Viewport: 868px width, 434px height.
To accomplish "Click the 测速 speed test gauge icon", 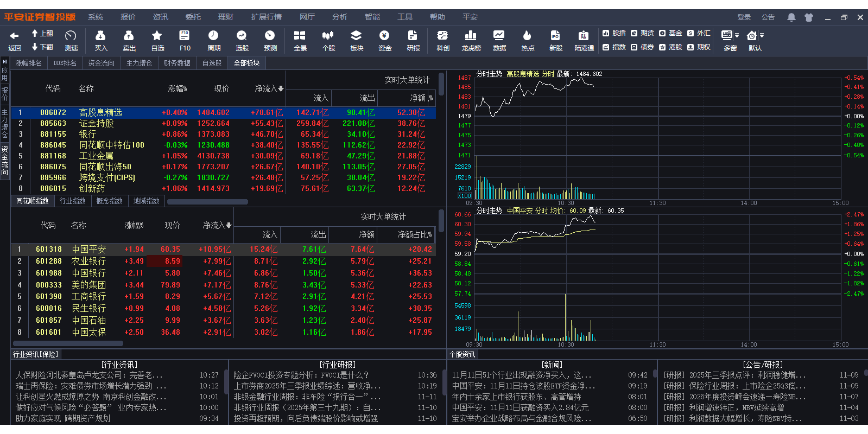I will point(71,36).
